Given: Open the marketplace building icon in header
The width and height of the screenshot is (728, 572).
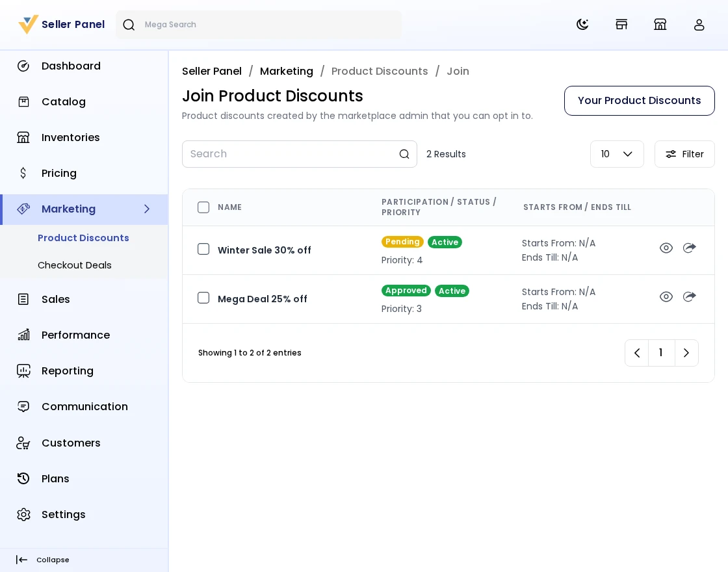Looking at the screenshot, I should click(x=660, y=25).
